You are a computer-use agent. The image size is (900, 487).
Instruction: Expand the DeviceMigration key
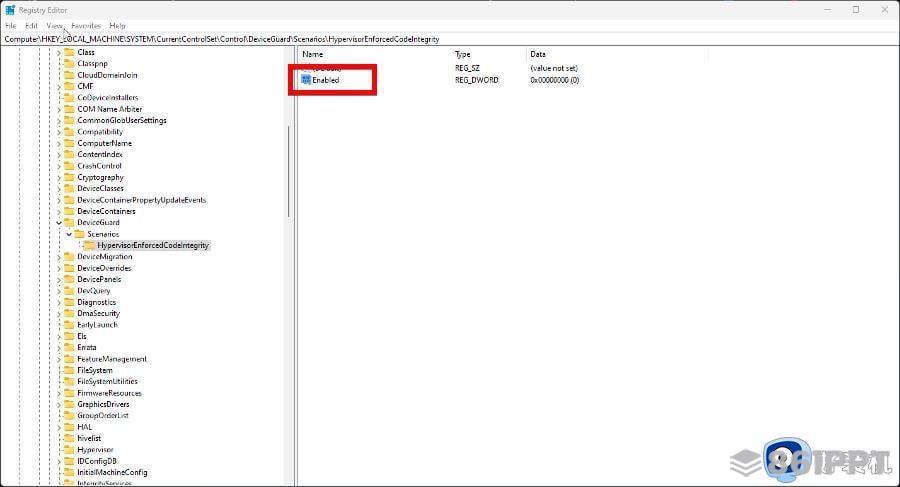(x=59, y=257)
